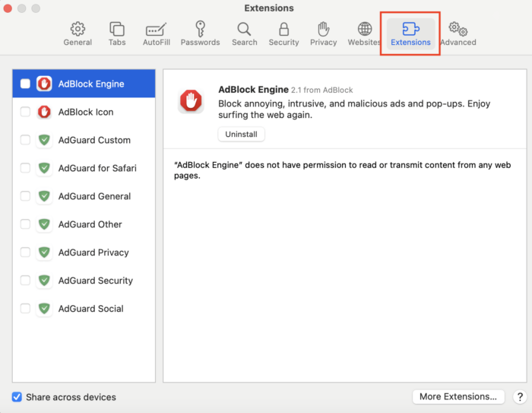Click the AdGuard Custom shield icon
This screenshot has width=532, height=413.
pos(44,140)
